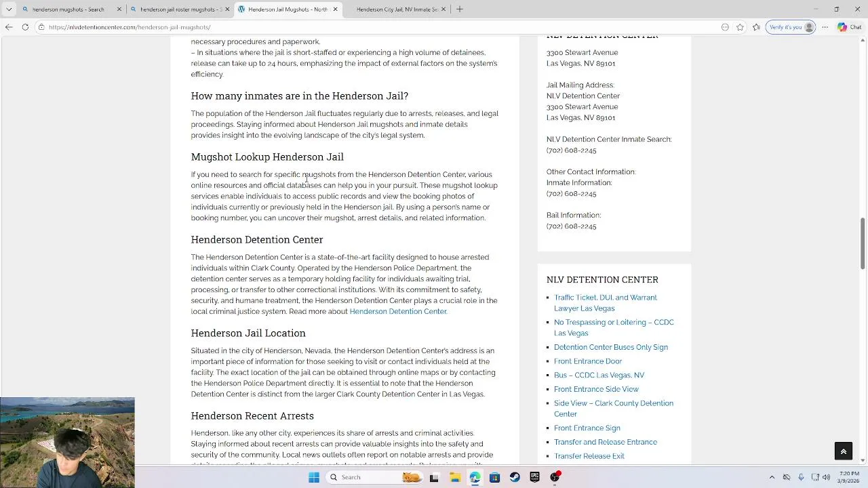Open the 'Front Entrance Door' link
Viewport: 868px width, 488px height.
click(588, 361)
